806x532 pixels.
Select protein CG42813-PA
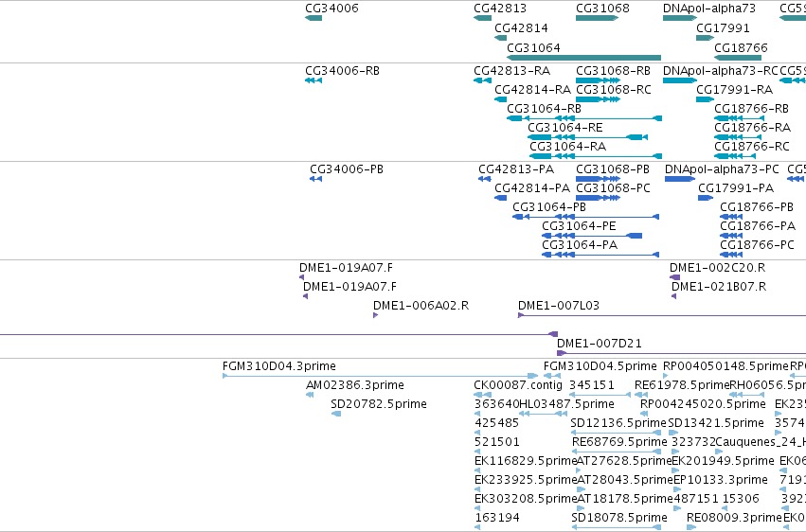pyautogui.click(x=516, y=169)
